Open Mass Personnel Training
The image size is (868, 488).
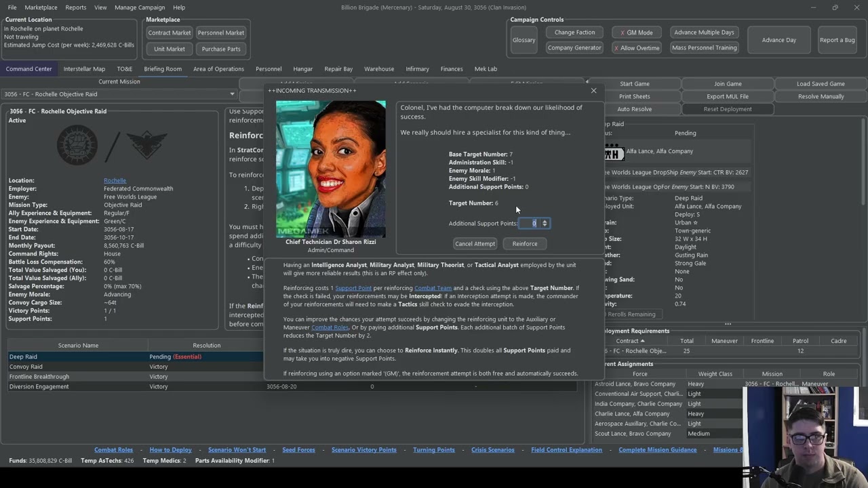(x=704, y=47)
